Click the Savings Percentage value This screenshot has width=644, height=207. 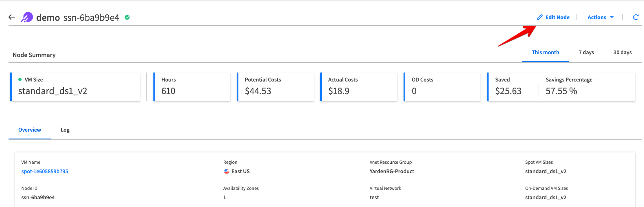point(561,91)
